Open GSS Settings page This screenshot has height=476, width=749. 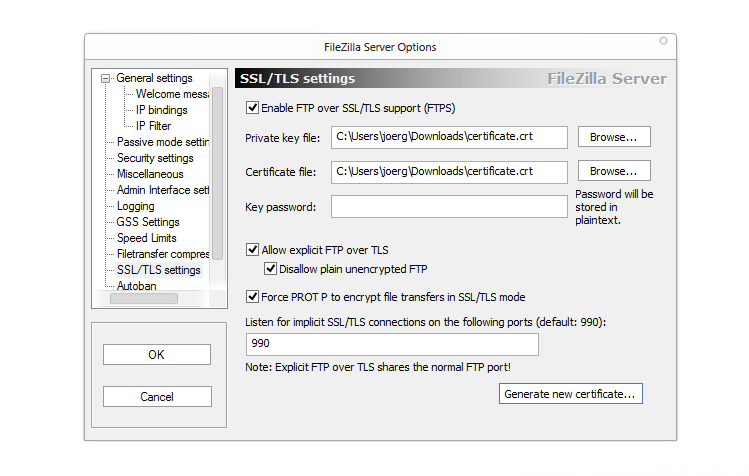pyautogui.click(x=148, y=222)
